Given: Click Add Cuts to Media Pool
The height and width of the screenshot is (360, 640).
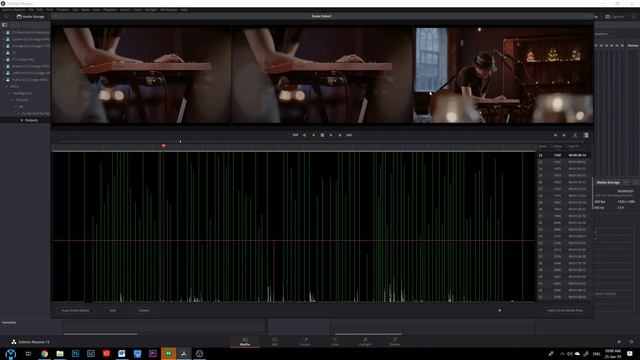Looking at the screenshot, I should pos(565,310).
